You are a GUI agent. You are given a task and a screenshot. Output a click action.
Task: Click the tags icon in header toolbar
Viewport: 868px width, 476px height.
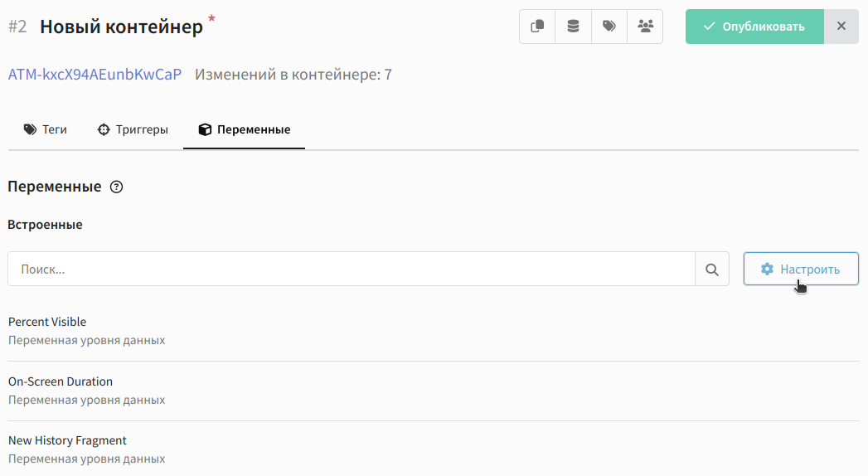coord(609,26)
